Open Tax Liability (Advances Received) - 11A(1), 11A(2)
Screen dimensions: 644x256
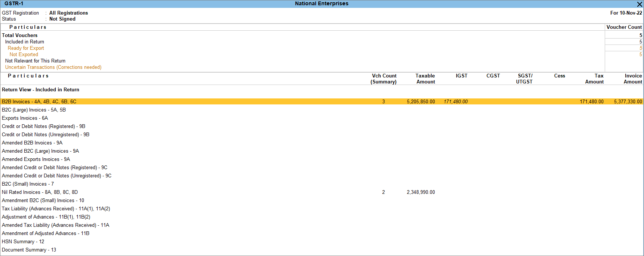point(56,208)
